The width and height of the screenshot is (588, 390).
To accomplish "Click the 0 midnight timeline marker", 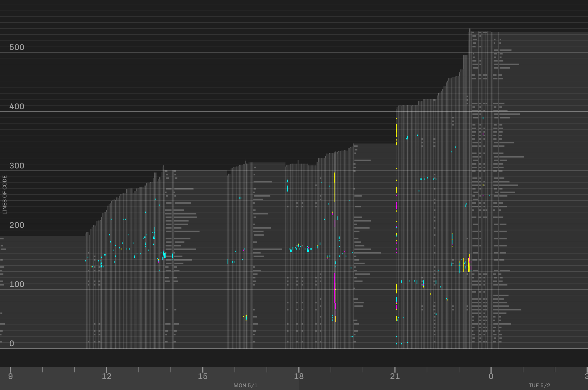I will [x=491, y=376].
